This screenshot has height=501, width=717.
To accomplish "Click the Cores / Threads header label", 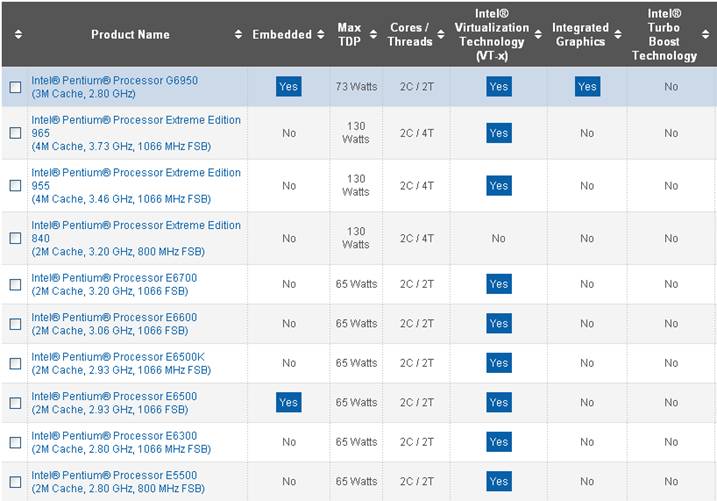I will click(x=410, y=34).
